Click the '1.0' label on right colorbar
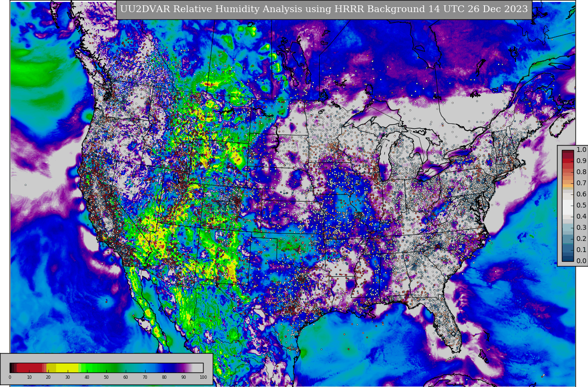588x387 pixels. click(x=581, y=150)
